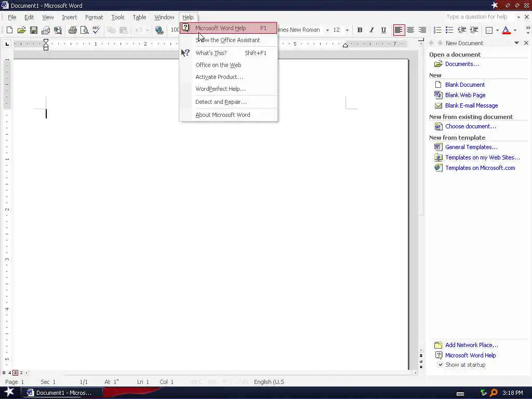The width and height of the screenshot is (532, 399).
Task: Open the border style dropdown arrow
Action: 497,30
